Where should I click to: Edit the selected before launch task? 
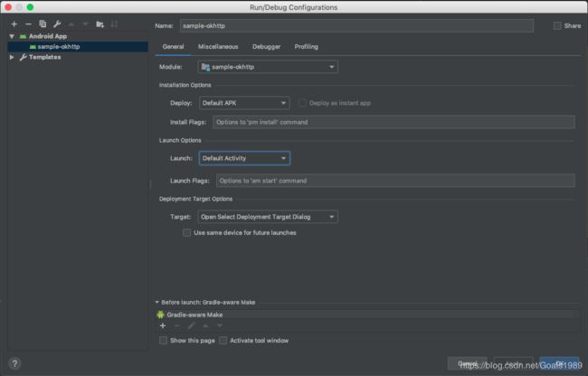191,325
